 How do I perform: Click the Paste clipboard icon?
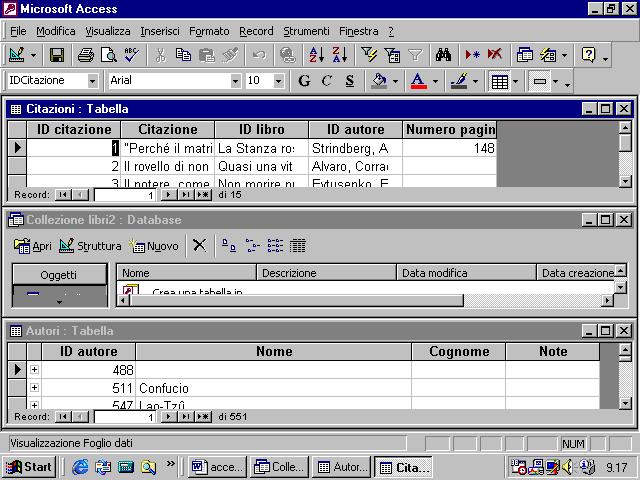(207, 55)
